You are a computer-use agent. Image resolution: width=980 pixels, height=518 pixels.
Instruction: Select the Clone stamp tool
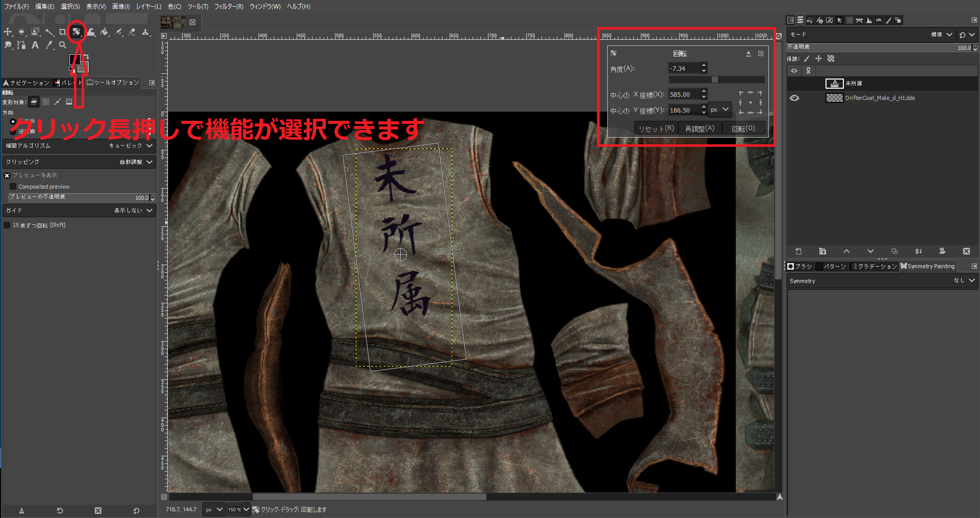(x=146, y=32)
